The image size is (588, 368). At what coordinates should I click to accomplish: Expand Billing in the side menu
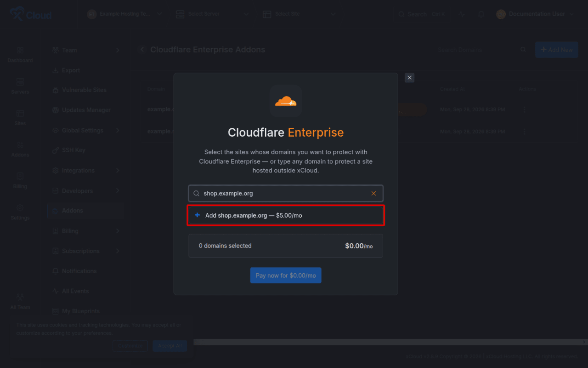85,231
